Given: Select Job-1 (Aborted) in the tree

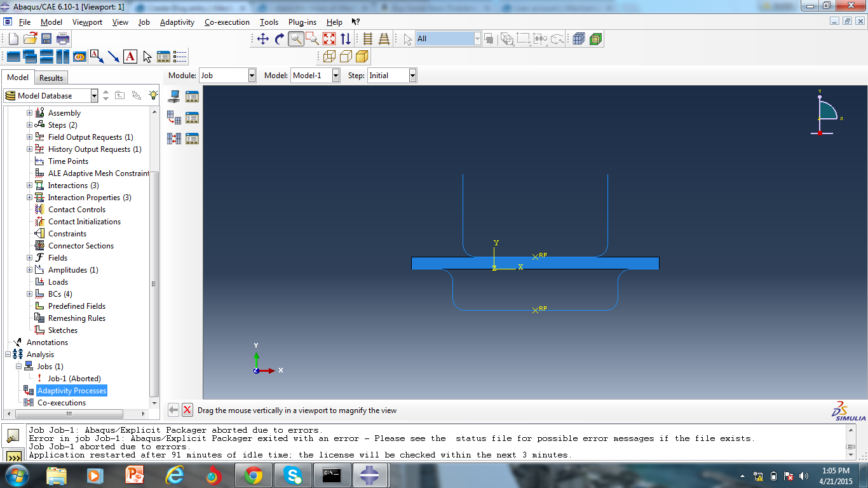Looking at the screenshot, I should (x=74, y=379).
